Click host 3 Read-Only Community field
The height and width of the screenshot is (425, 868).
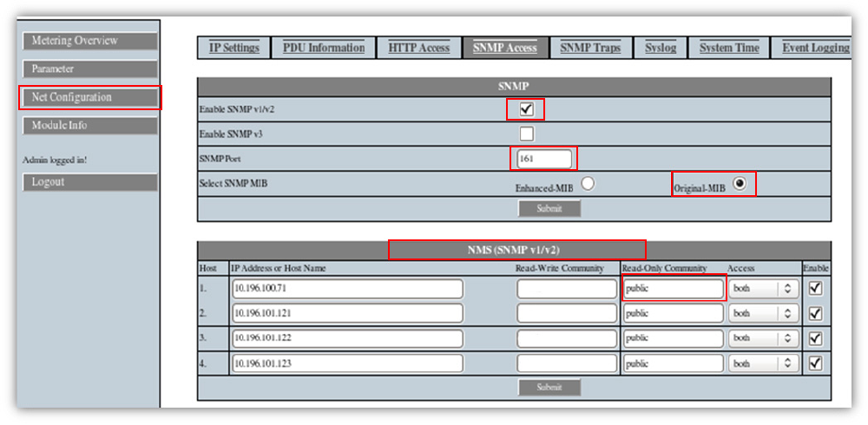674,338
